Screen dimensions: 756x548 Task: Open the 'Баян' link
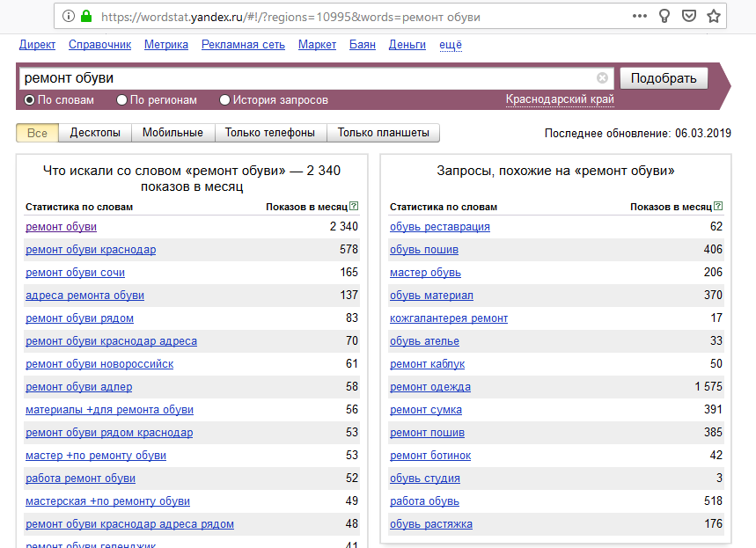point(362,44)
